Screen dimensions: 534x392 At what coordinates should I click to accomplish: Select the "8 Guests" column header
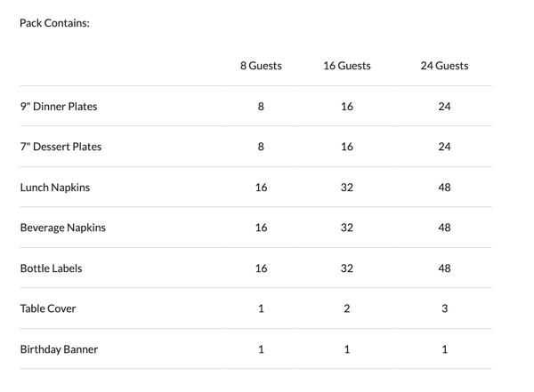click(261, 66)
